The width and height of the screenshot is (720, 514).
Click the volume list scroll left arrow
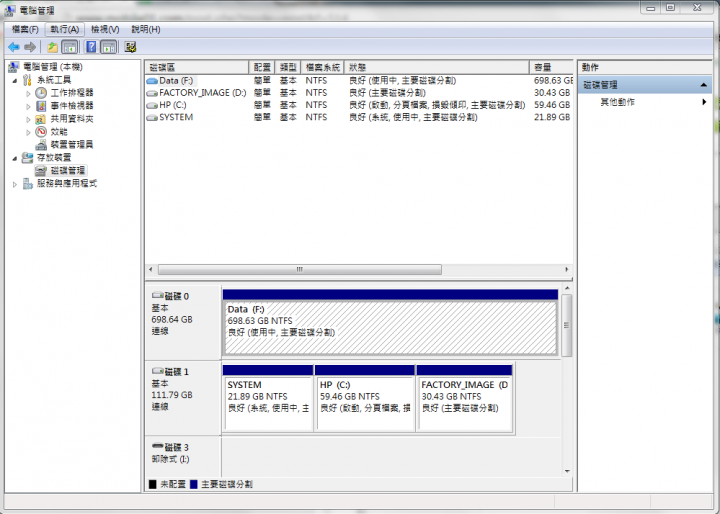(x=151, y=270)
